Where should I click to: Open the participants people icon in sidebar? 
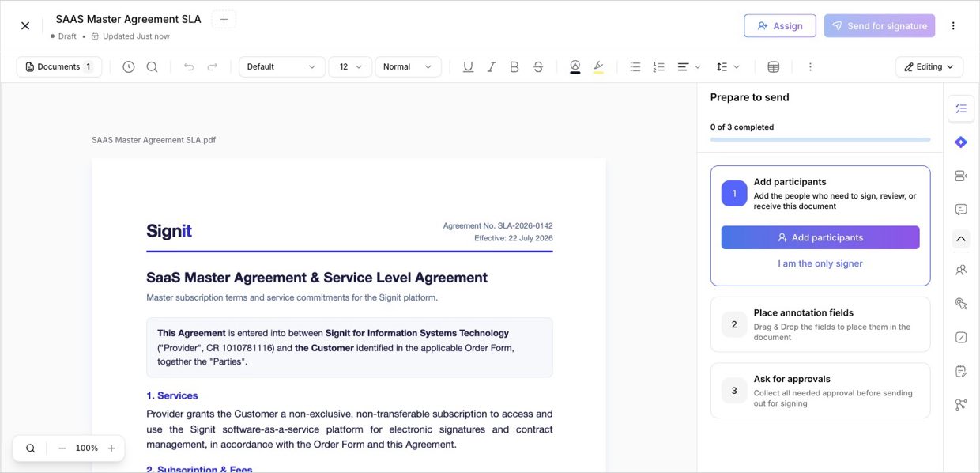pyautogui.click(x=961, y=270)
